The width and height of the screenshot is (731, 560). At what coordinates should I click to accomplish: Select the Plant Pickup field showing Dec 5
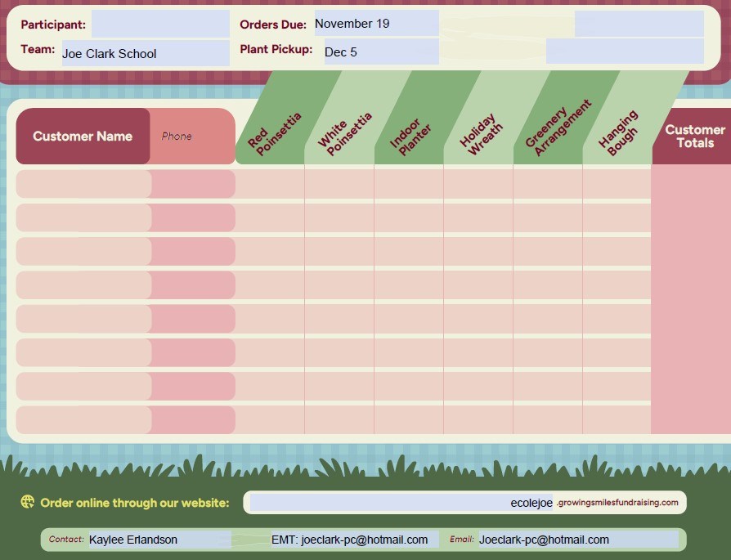tap(381, 52)
